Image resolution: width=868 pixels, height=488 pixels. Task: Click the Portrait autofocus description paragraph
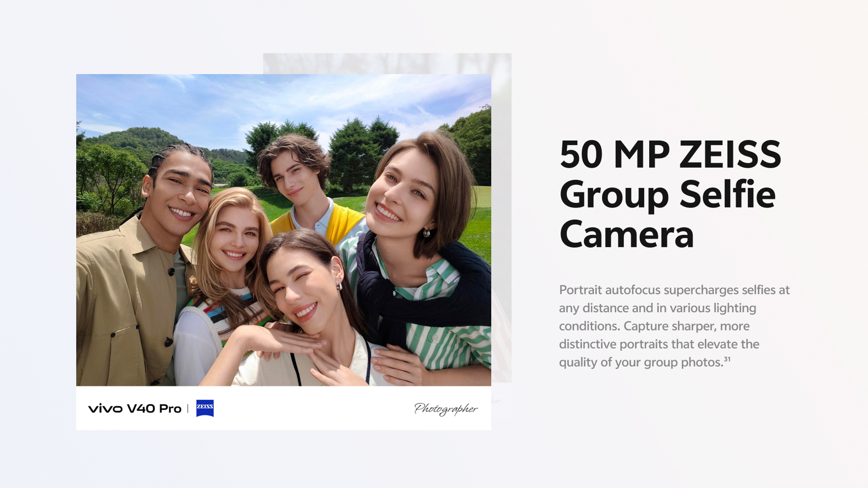click(674, 326)
